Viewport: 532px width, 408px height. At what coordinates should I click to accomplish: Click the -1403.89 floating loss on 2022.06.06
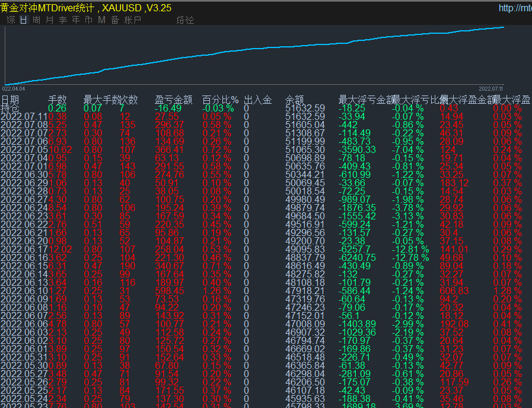[x=357, y=324]
